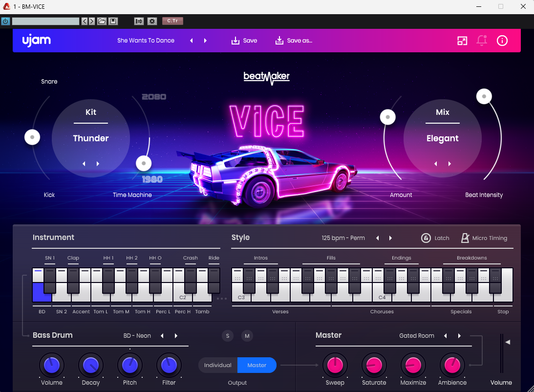Screen dimensions: 534x392
Task: Click the host routing arrow icon
Action: tap(139, 21)
